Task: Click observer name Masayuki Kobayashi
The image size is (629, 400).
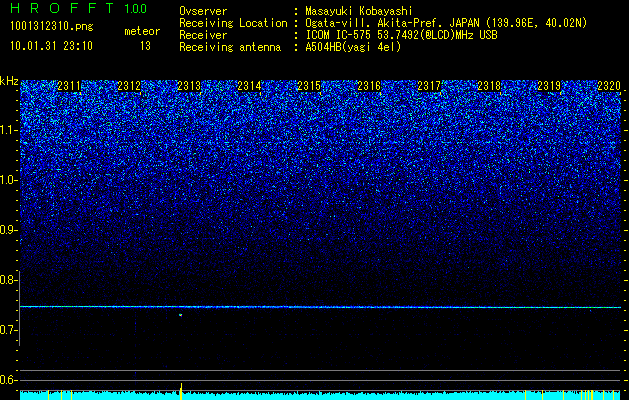Action: (359, 11)
